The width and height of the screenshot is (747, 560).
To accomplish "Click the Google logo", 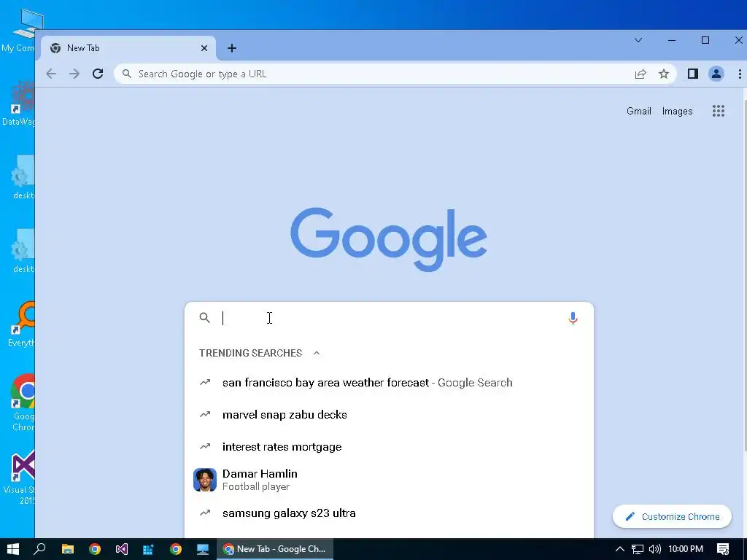I will coord(389,239).
